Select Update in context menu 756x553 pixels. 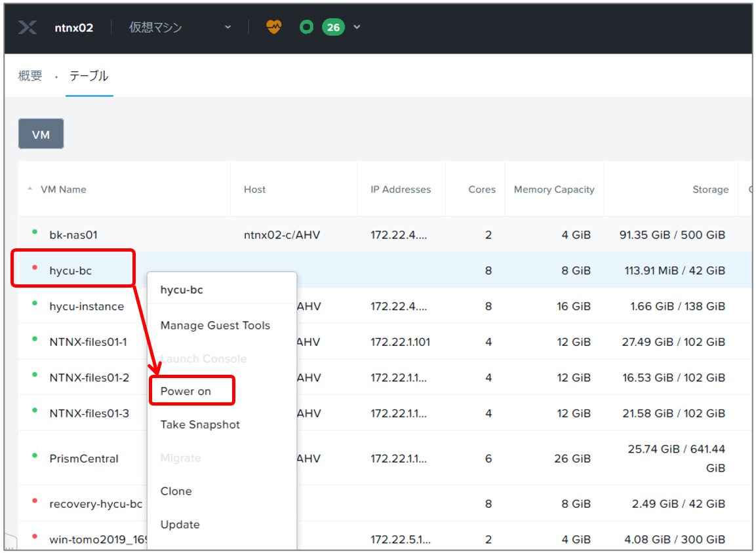[180, 525]
